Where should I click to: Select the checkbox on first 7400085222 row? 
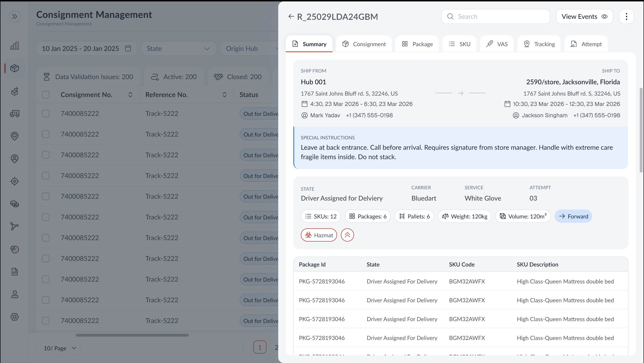coord(46,113)
